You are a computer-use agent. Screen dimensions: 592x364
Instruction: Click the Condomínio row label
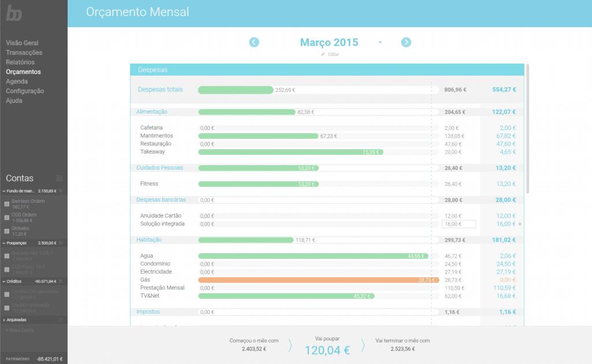click(x=155, y=263)
